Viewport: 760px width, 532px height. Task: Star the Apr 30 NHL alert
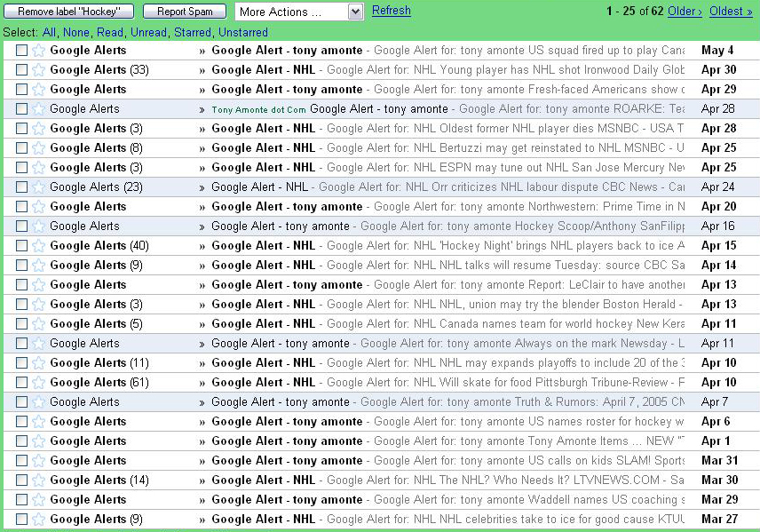pos(38,70)
